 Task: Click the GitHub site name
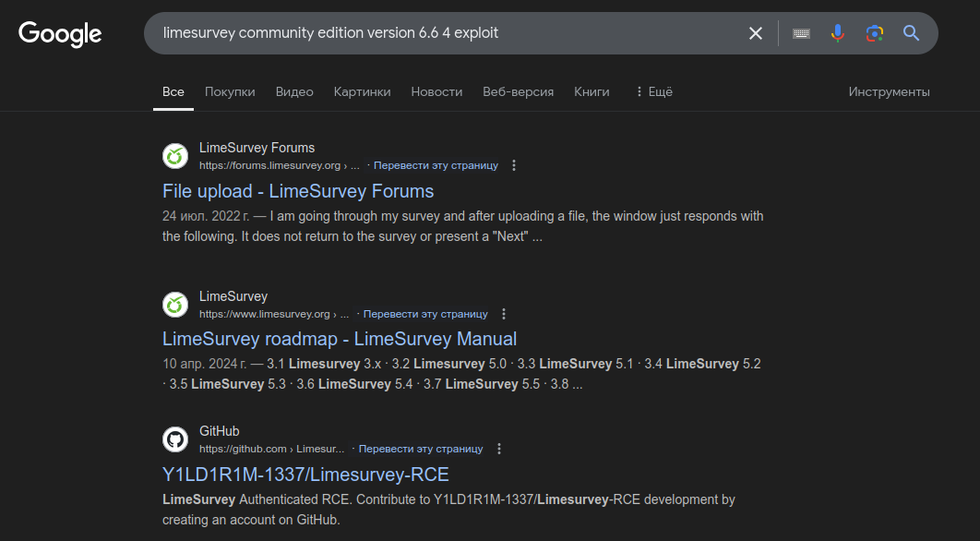(220, 431)
